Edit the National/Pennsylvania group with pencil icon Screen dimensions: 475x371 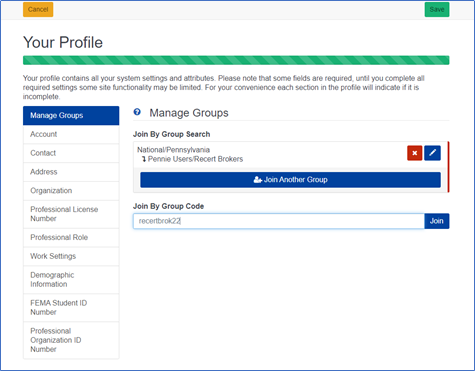point(432,153)
